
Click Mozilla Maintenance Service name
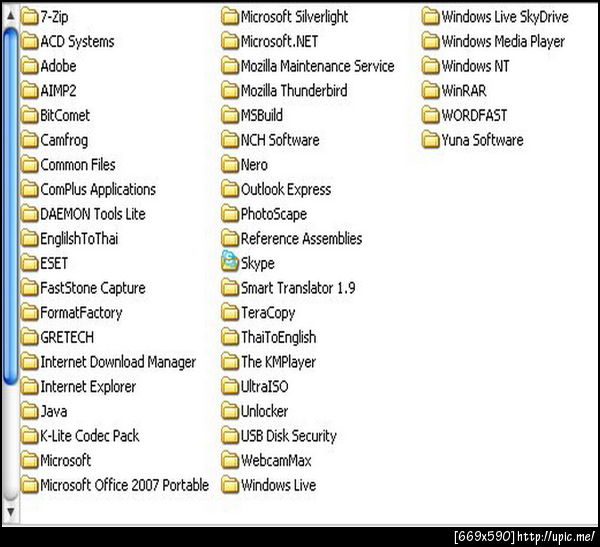point(318,66)
